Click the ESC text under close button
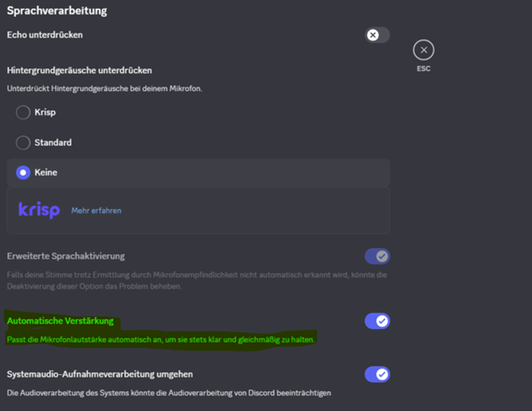Screen dimensions: 532x411 pos(424,68)
